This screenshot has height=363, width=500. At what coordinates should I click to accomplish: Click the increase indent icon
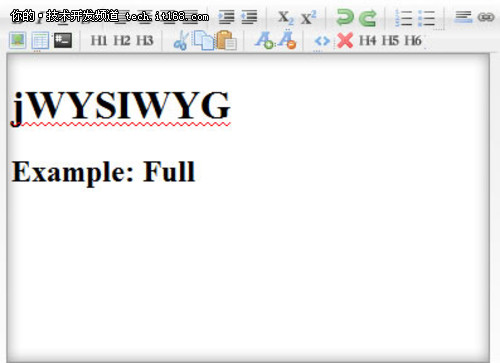(x=226, y=17)
